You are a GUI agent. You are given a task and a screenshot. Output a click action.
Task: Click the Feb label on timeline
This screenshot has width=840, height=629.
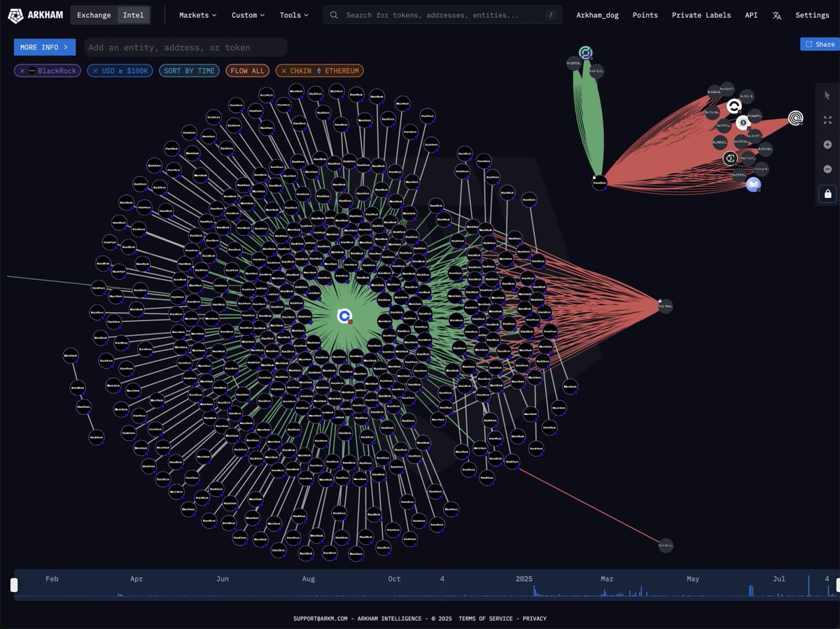point(52,579)
